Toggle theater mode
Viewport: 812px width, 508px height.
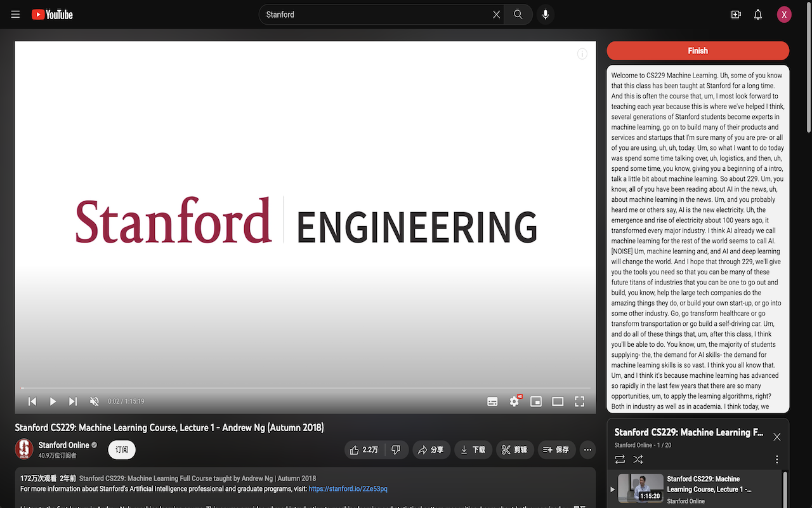[558, 401]
